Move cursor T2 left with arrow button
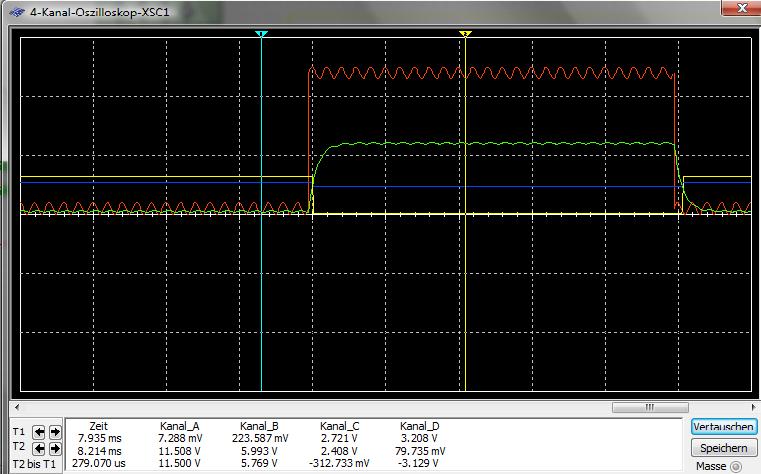Image resolution: width=761 pixels, height=474 pixels. [39, 448]
